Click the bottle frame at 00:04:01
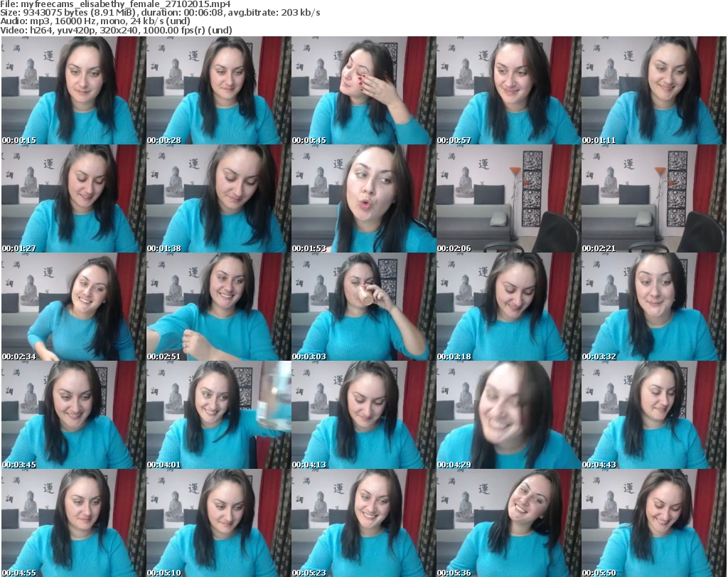The width and height of the screenshot is (728, 577). pyautogui.click(x=218, y=415)
